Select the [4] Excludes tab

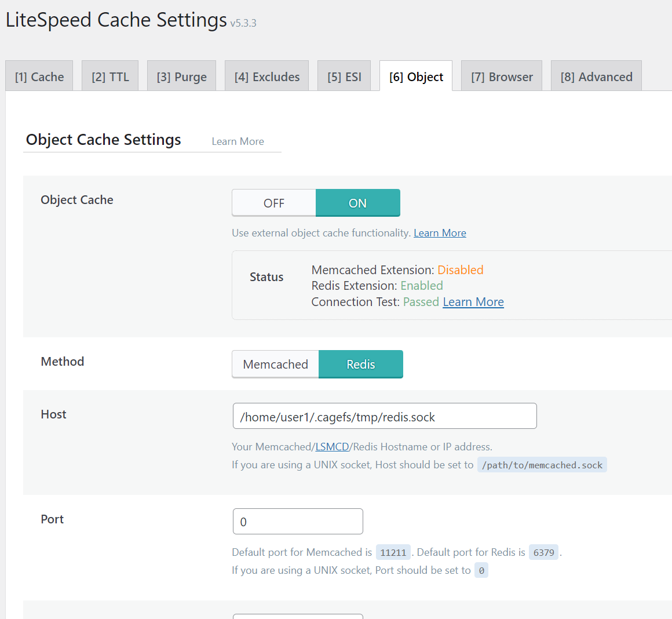tap(266, 77)
